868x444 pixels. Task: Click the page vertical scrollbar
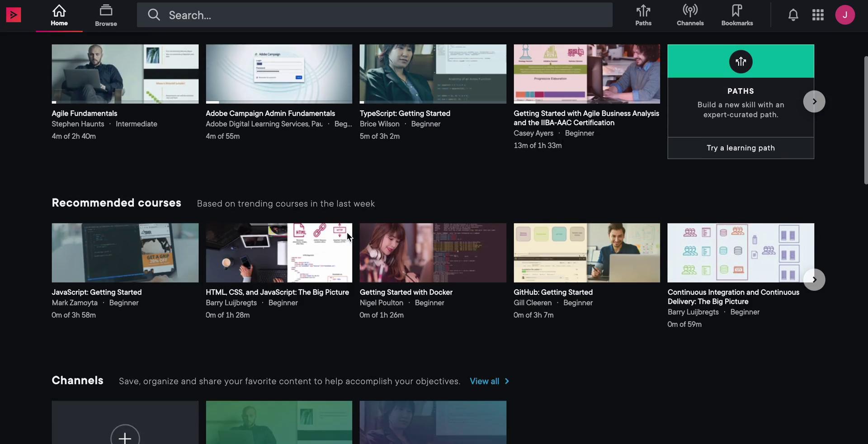865,120
